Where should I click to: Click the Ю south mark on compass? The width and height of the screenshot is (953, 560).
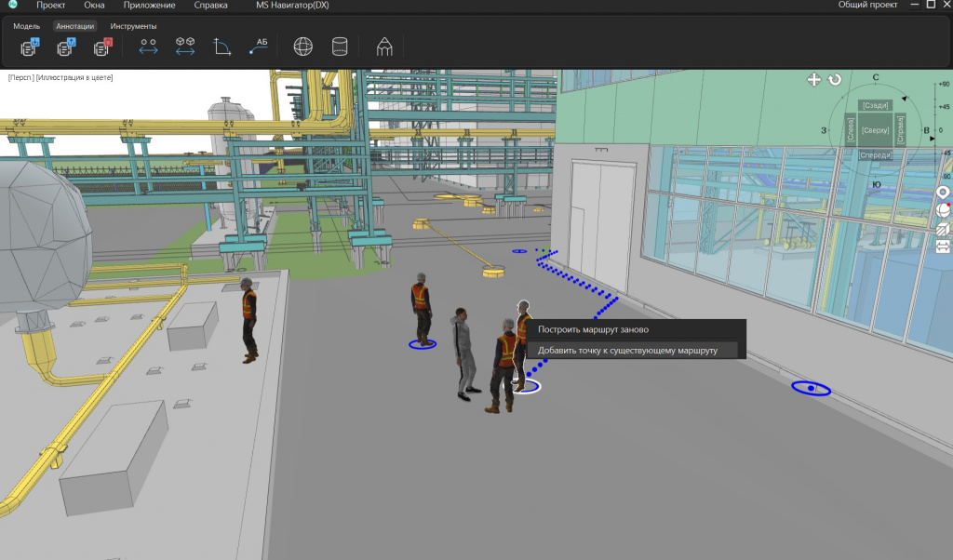click(x=877, y=184)
